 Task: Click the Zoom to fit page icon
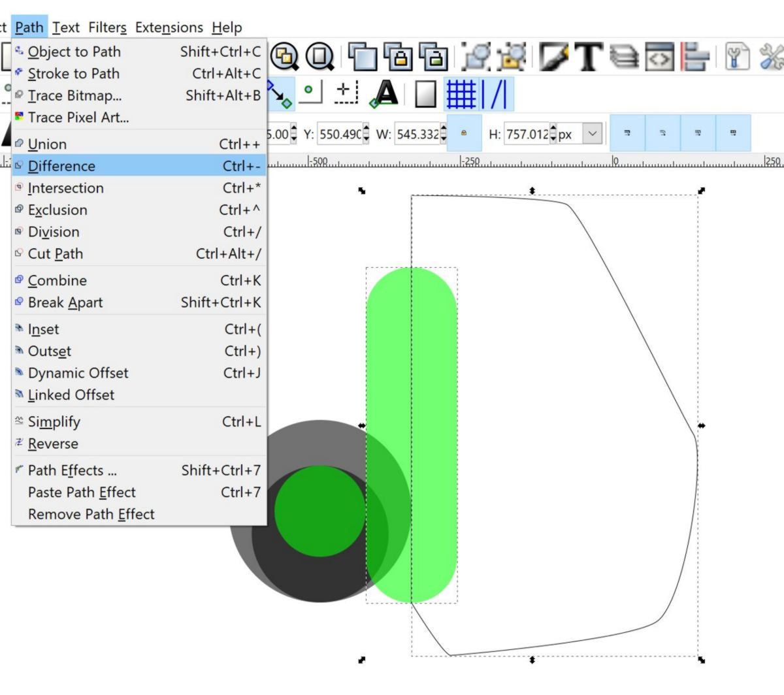click(319, 57)
